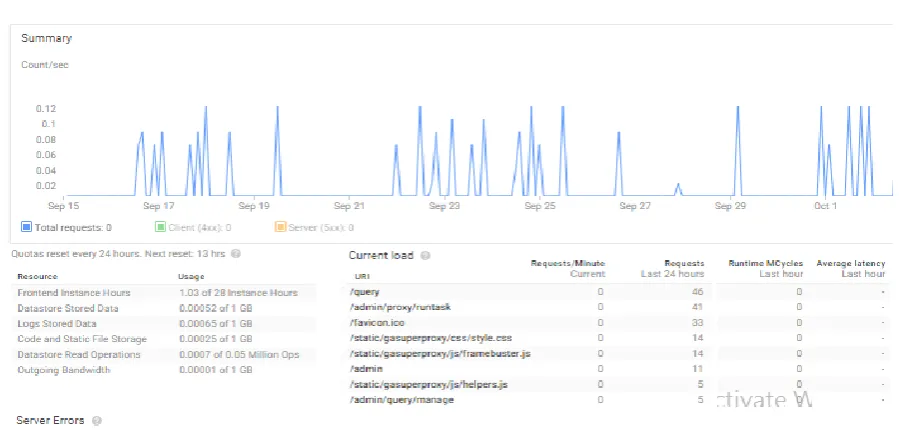Open help icon next to Current load
This screenshot has width=899, height=430.
click(425, 256)
